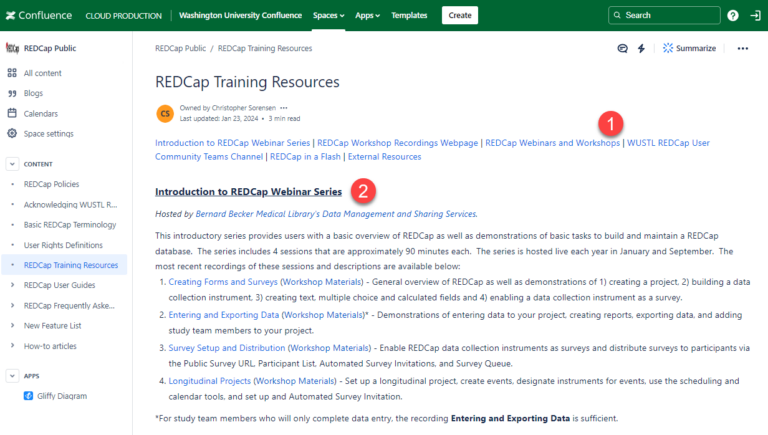Screen dimensions: 768x435
Task: Click Washington University Confluence in header
Action: point(240,15)
